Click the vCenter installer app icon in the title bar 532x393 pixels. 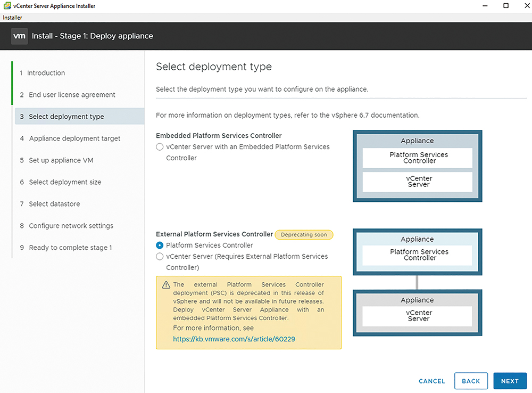tap(7, 6)
